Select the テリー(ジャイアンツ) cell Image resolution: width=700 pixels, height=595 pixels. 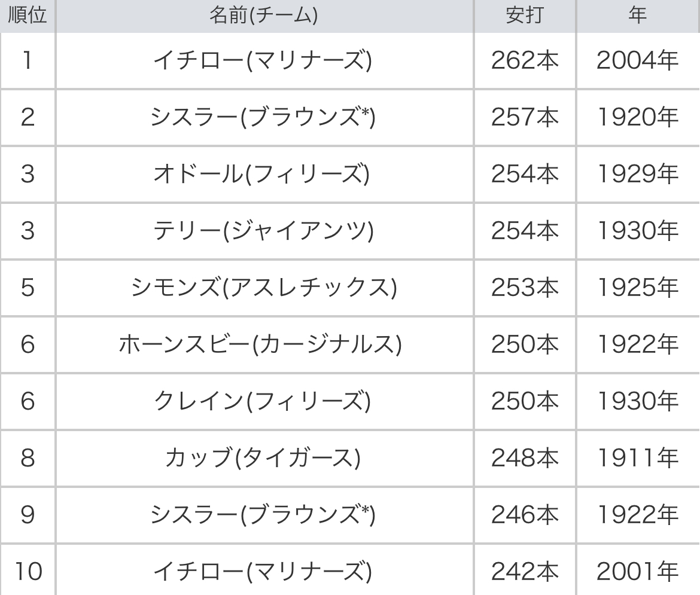pyautogui.click(x=264, y=231)
